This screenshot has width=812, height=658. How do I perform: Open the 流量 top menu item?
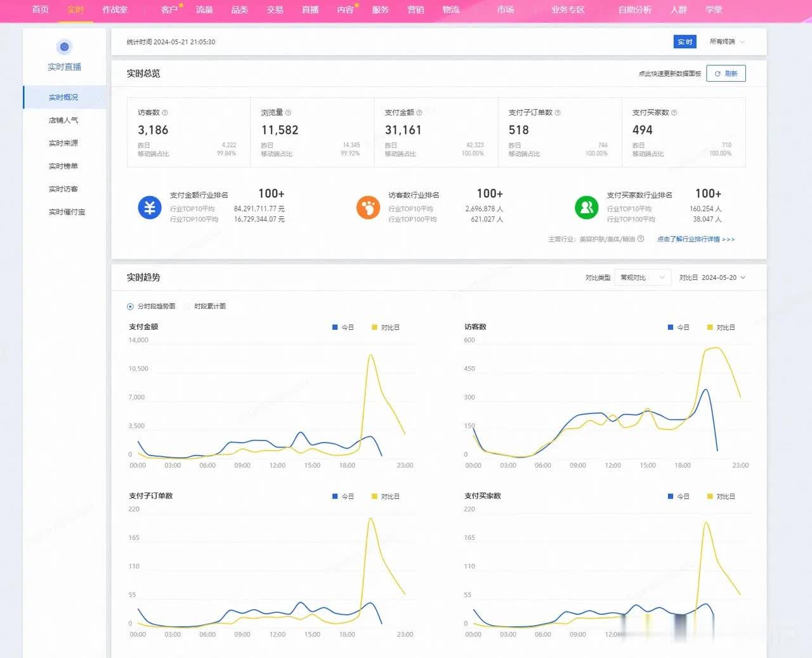pos(204,10)
